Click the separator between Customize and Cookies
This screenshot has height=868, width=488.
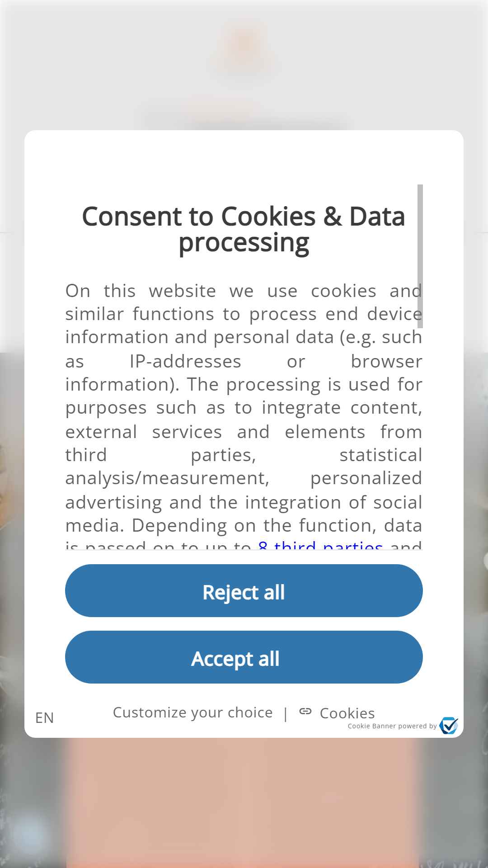(x=286, y=714)
